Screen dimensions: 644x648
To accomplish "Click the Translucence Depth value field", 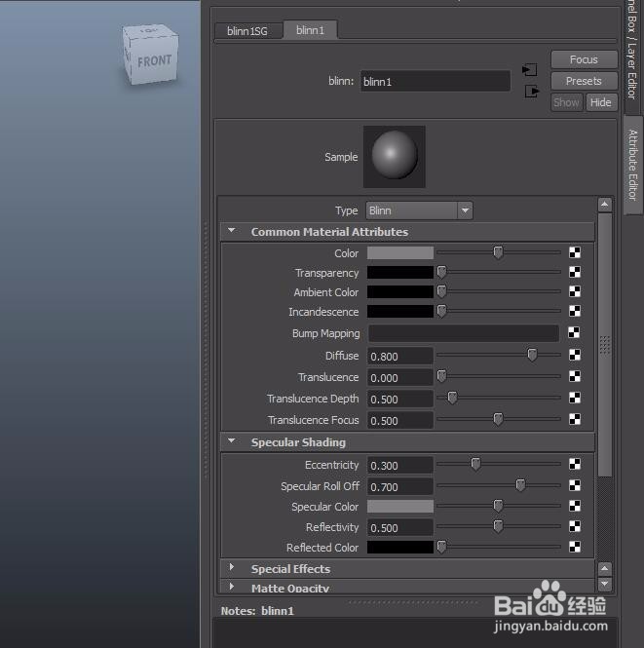I will click(400, 400).
